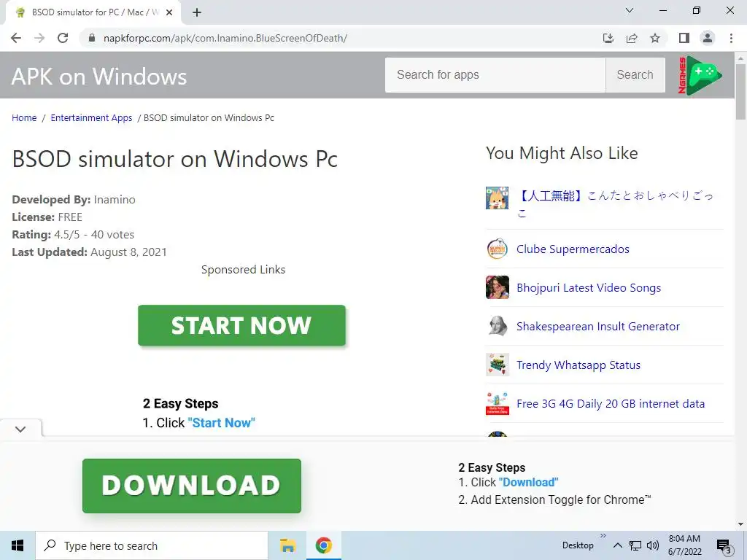Viewport: 747px width, 560px height.
Task: Collapse the bottom ad with chevron
Action: (x=20, y=429)
